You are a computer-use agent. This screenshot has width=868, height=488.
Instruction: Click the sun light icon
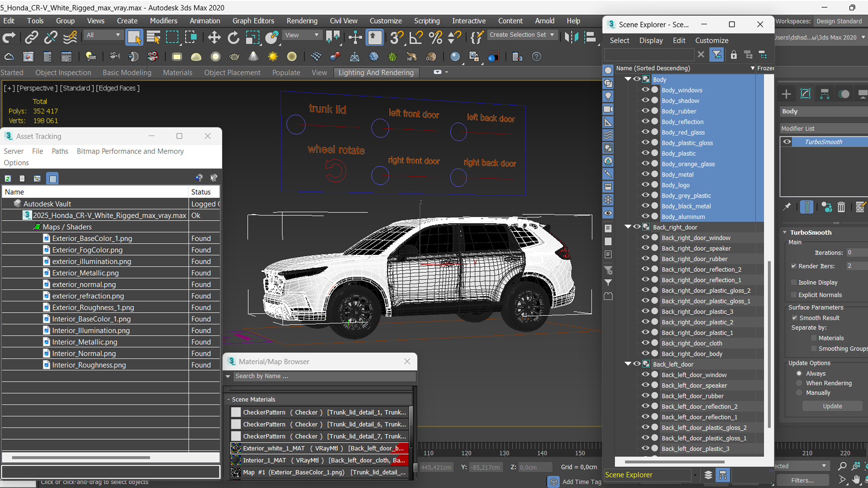tap(273, 56)
